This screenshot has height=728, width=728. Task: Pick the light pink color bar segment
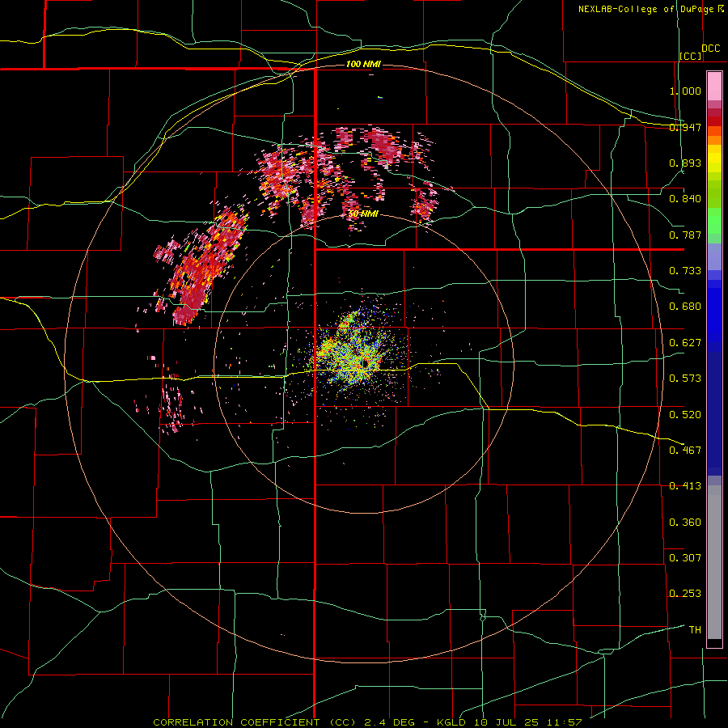click(x=714, y=87)
